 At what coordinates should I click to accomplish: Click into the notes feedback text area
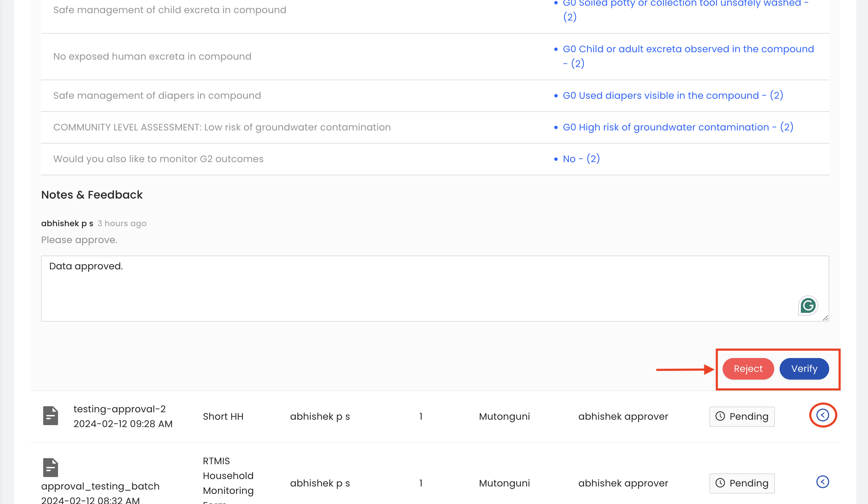413,289
